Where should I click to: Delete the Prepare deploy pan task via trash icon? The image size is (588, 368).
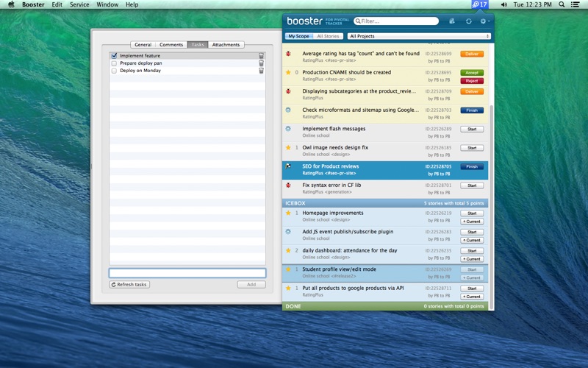tap(261, 63)
